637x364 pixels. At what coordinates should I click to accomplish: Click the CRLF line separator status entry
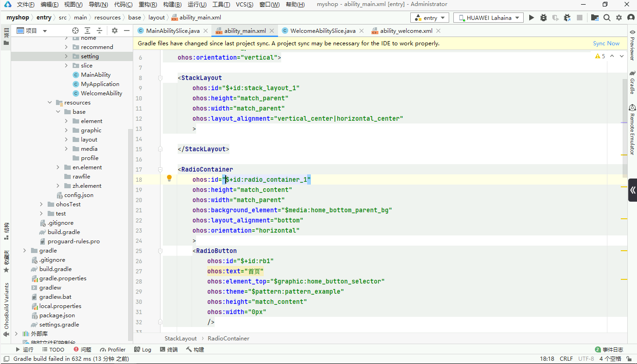[x=566, y=359]
